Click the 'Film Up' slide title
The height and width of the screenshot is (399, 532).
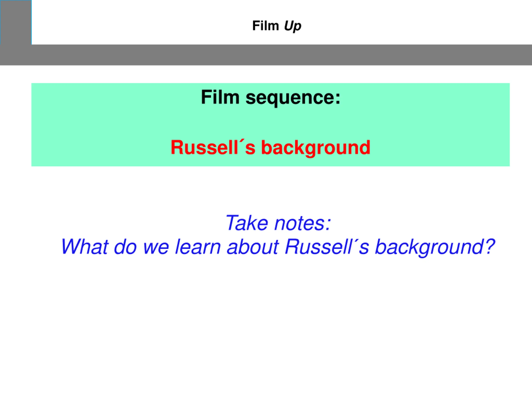(277, 26)
